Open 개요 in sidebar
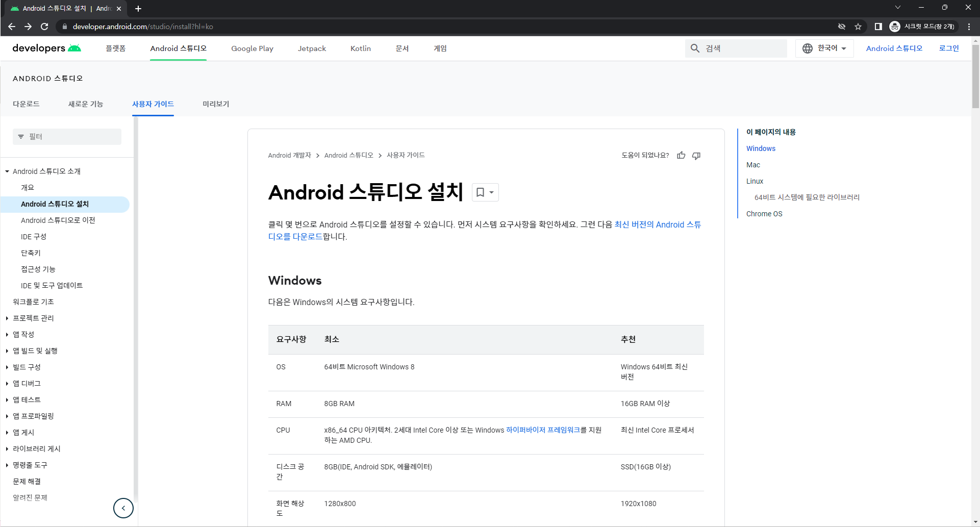Viewport: 980px width, 527px height. point(28,188)
